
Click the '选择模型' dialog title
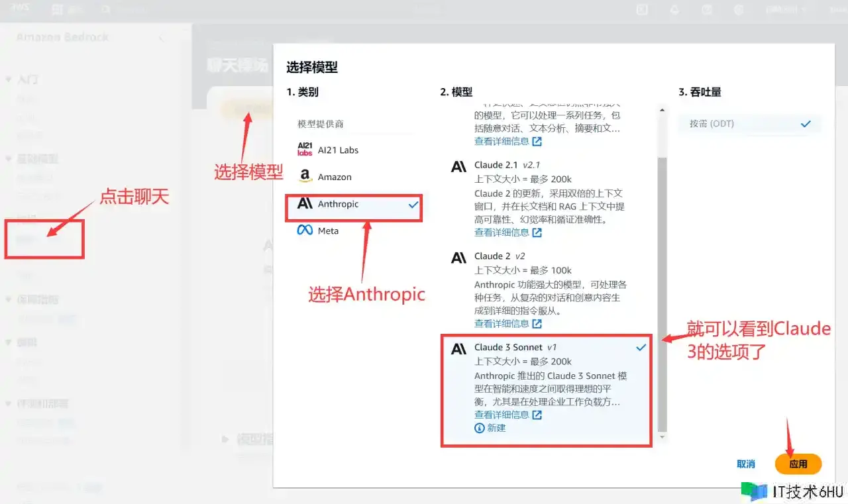pyautogui.click(x=312, y=67)
